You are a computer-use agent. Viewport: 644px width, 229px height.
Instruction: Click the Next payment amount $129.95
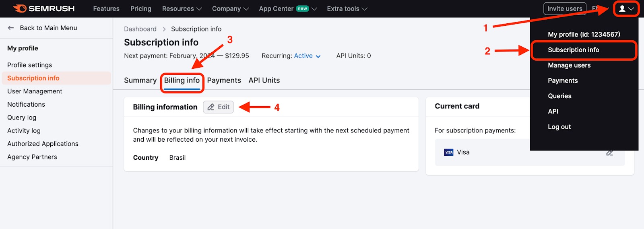click(x=237, y=56)
